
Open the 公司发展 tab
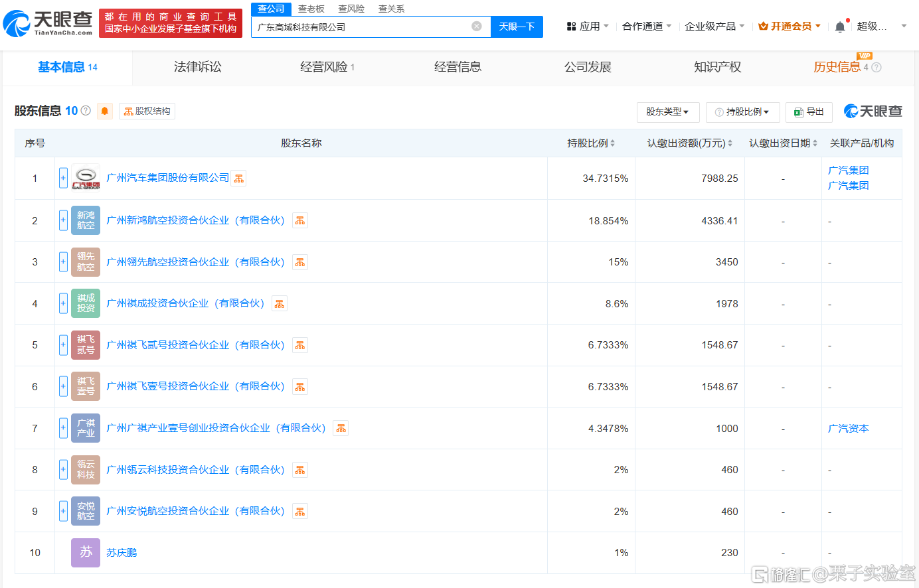588,67
